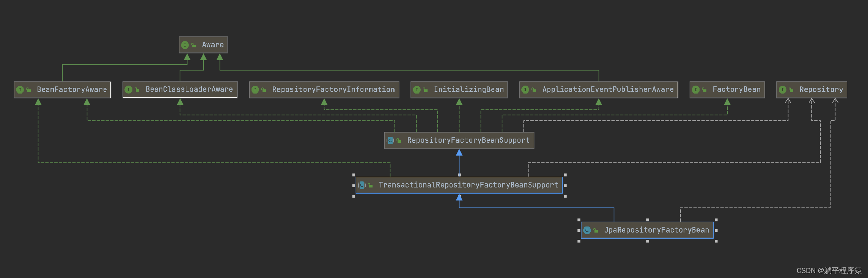Click the public visibility icon on BeanClassLoaderAware
Screen dimensions: 868x278
tap(137, 90)
